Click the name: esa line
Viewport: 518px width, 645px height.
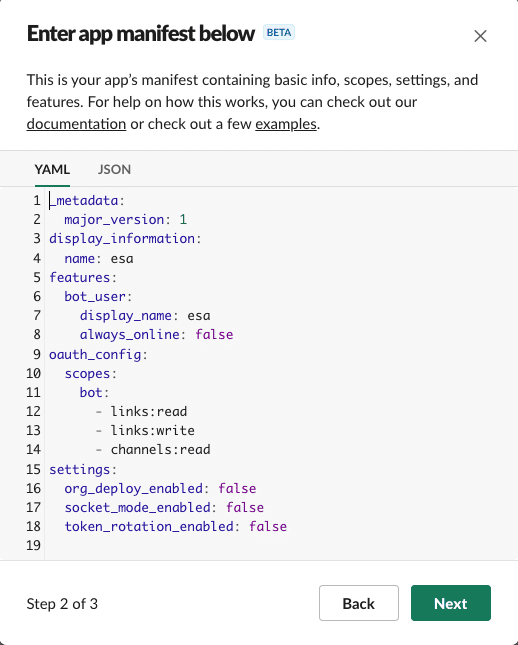99,258
